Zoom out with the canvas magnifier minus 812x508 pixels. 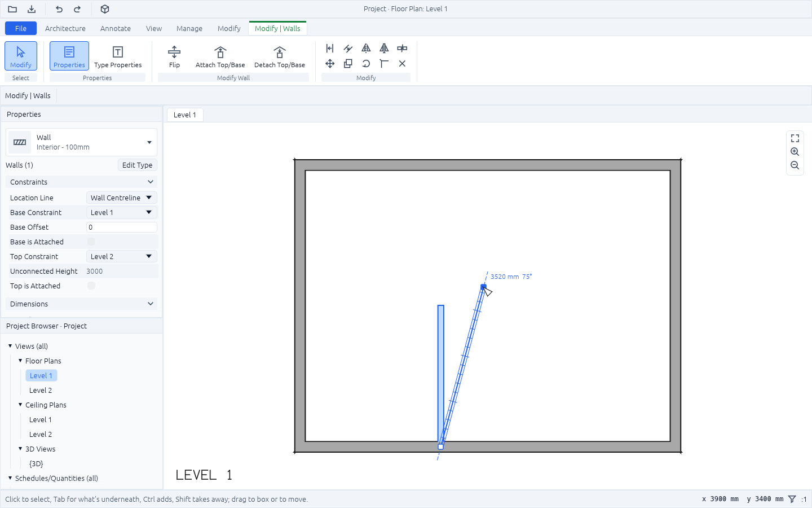point(795,165)
